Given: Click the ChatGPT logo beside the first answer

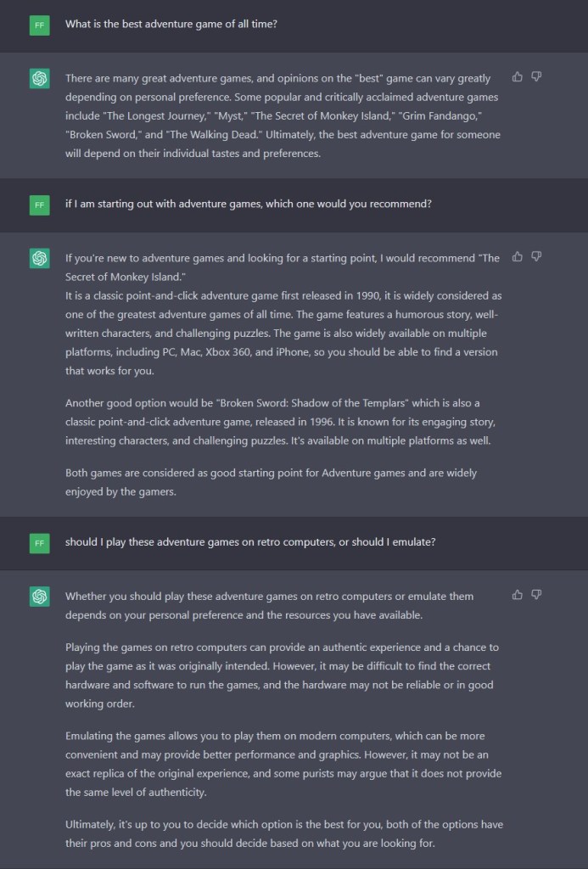Looking at the screenshot, I should click(x=39, y=79).
